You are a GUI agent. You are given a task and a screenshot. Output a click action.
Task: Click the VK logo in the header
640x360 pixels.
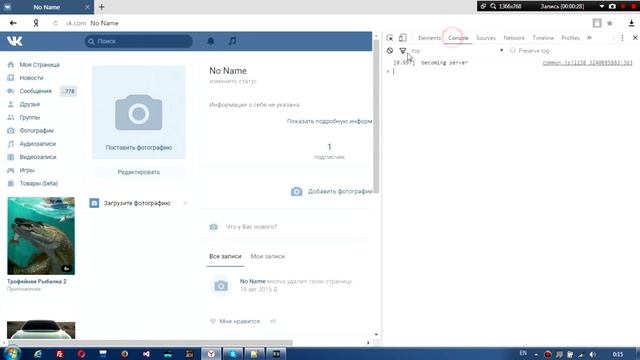[x=15, y=41]
